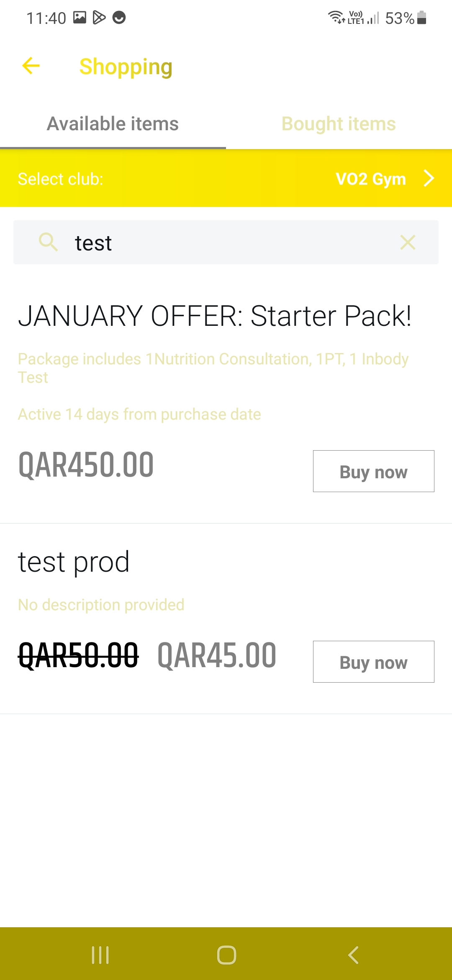Image resolution: width=452 pixels, height=980 pixels.
Task: Tap the battery indicator icon
Action: pyautogui.click(x=422, y=18)
